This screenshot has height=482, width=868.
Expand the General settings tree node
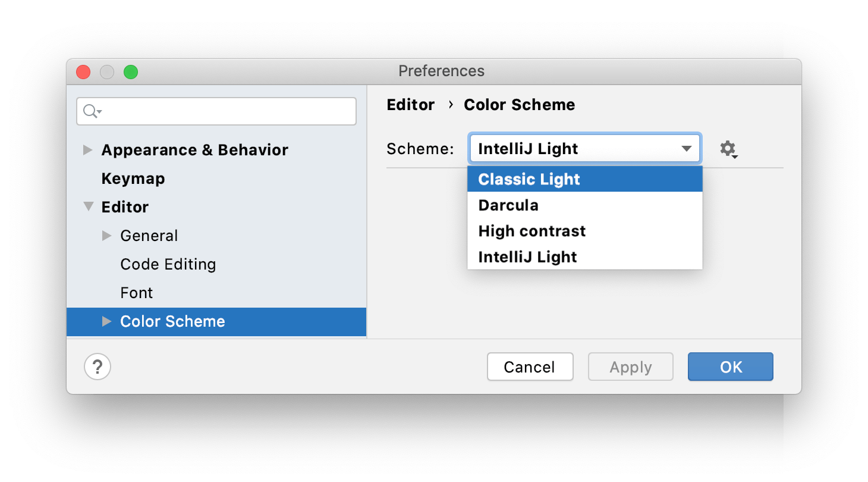point(106,235)
